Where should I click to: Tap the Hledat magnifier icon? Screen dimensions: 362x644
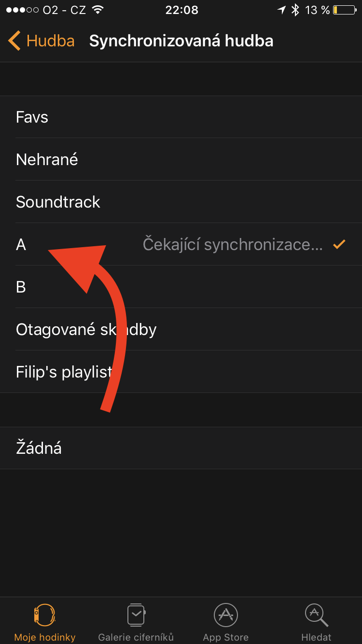316,615
